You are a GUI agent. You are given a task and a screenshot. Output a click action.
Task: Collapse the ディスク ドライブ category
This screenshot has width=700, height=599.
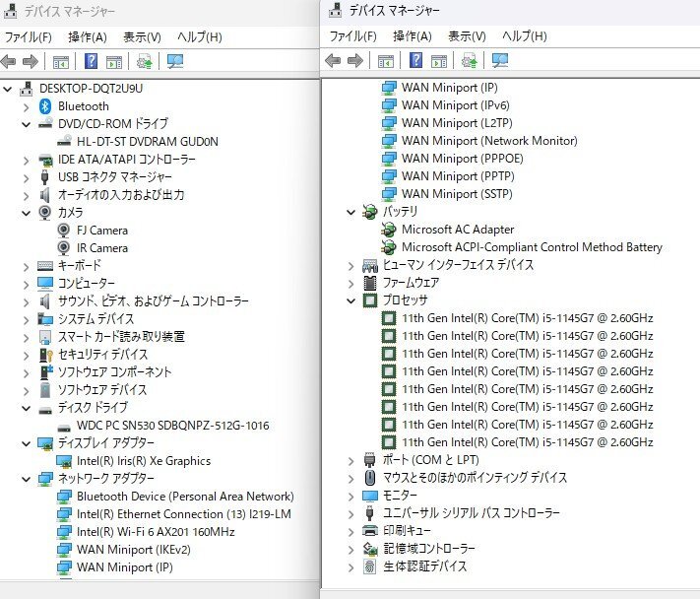(x=27, y=408)
